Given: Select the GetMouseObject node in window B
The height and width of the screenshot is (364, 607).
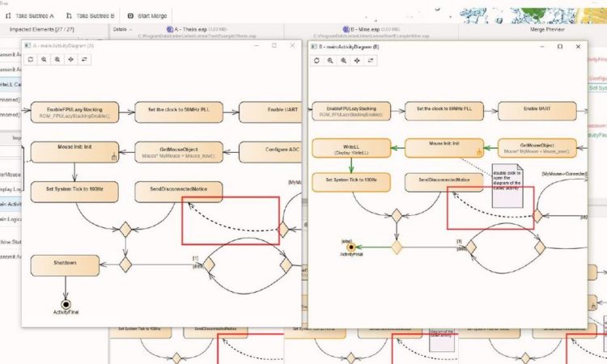Looking at the screenshot, I should point(537,148).
